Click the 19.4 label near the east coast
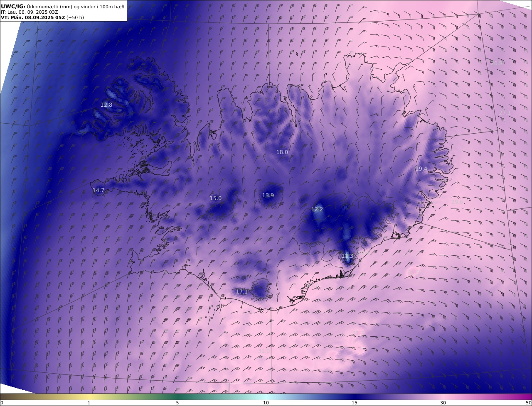This screenshot has width=532, height=406. point(421,169)
